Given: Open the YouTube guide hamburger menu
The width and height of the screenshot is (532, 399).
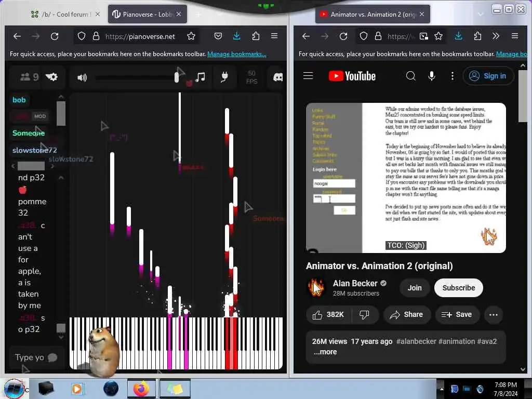Looking at the screenshot, I should (x=308, y=76).
